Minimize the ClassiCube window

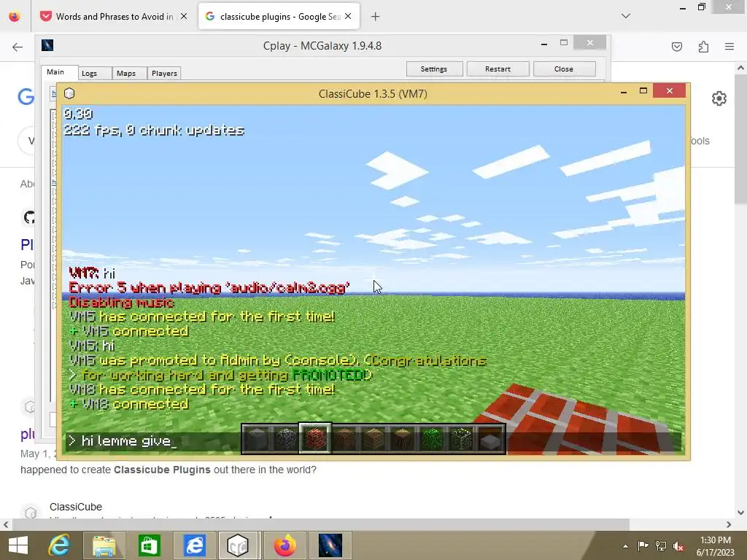coord(624,91)
